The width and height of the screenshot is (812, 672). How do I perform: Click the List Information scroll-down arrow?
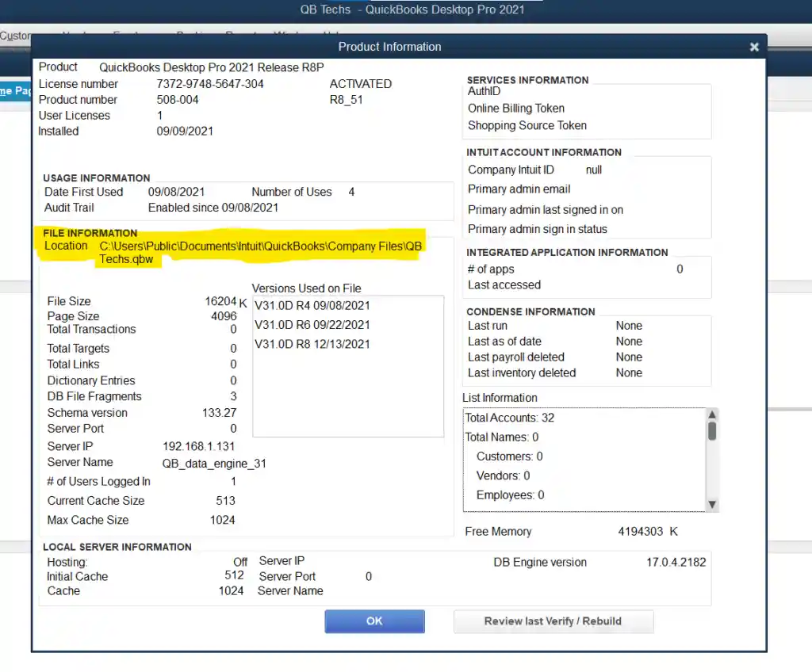coord(712,505)
